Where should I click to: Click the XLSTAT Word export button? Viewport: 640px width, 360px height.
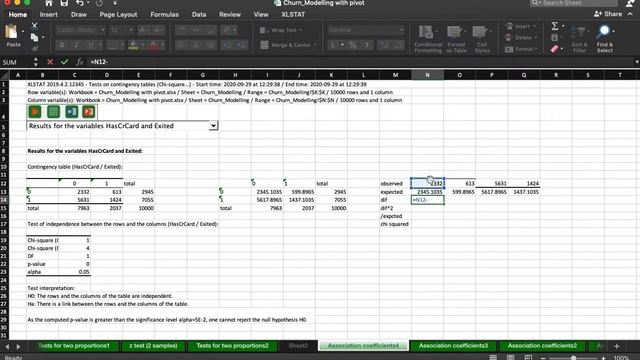tap(71, 112)
